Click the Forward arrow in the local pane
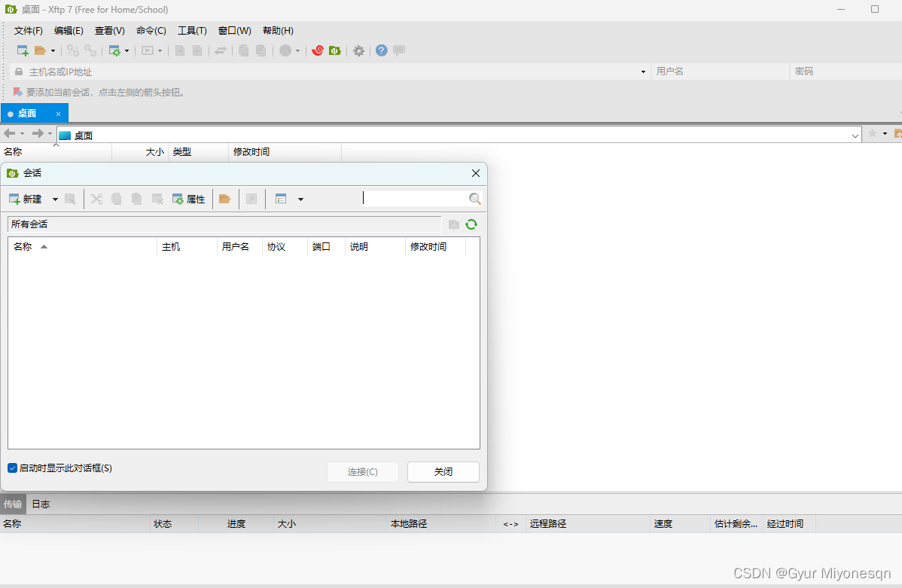 coord(38,133)
